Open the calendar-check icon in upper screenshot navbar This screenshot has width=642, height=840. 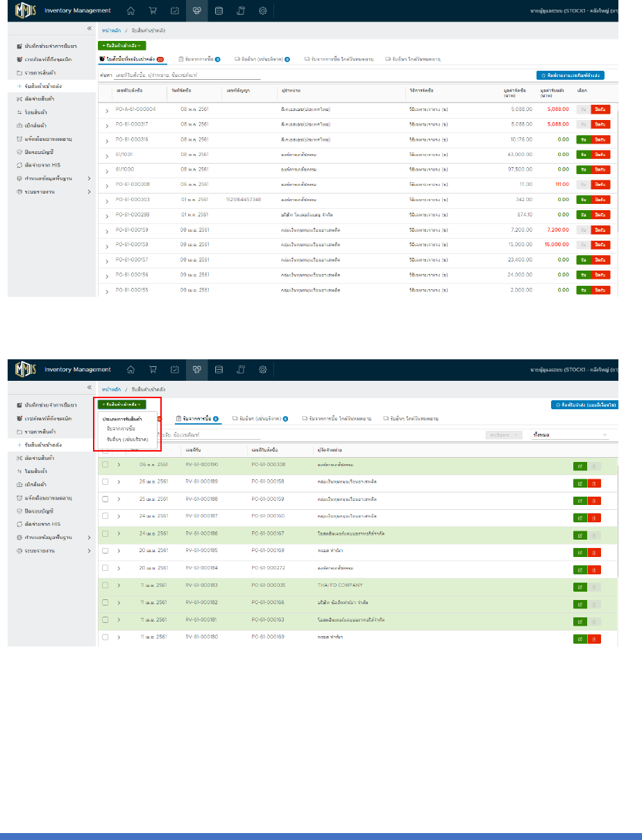(175, 10)
